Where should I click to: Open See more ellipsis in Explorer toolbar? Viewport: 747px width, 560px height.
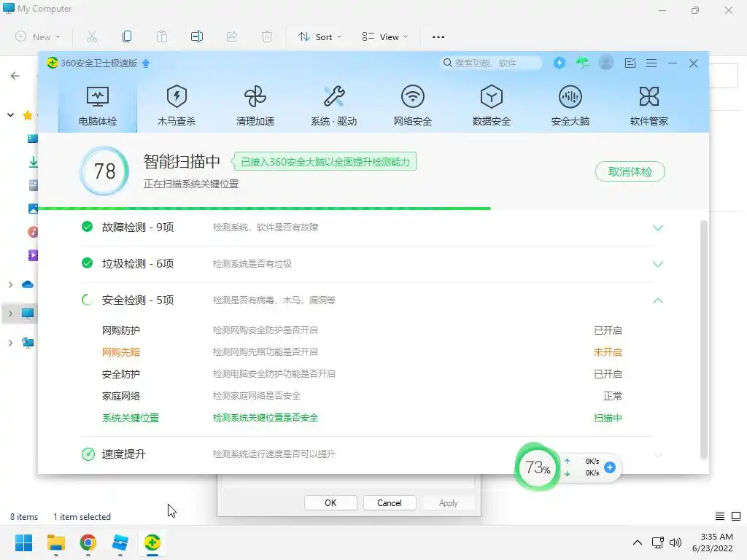pos(438,36)
